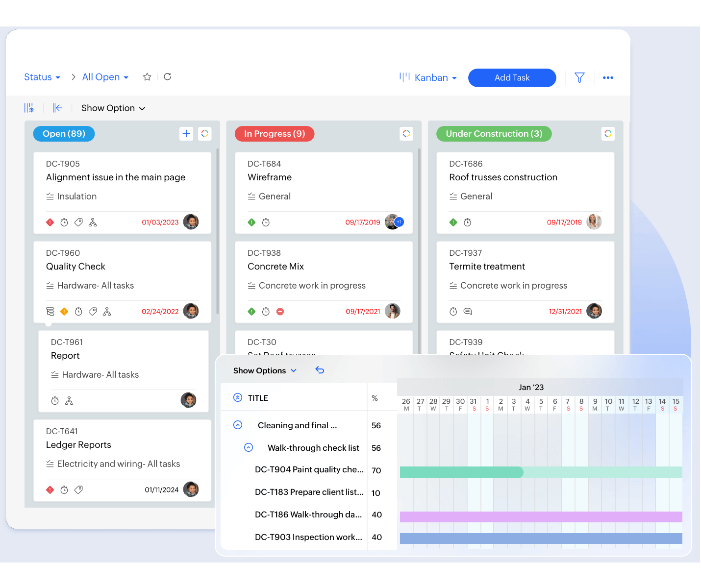
Task: Open the All Open view selector
Action: tap(104, 77)
